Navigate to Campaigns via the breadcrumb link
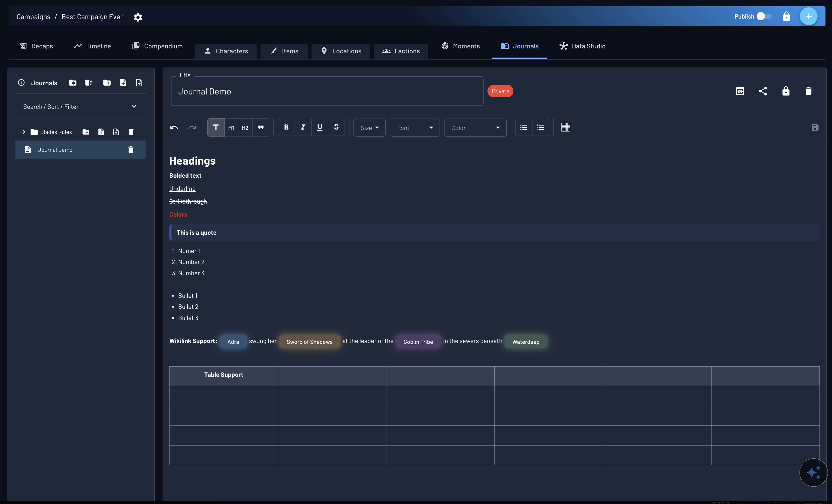This screenshot has height=504, width=832. (x=33, y=16)
